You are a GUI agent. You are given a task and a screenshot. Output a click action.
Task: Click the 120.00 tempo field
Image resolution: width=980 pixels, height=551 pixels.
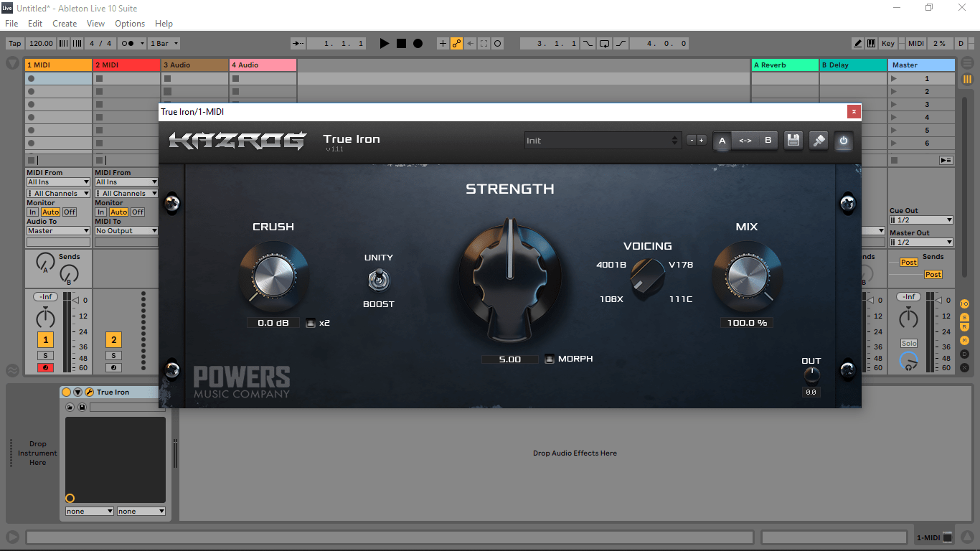pos(42,43)
